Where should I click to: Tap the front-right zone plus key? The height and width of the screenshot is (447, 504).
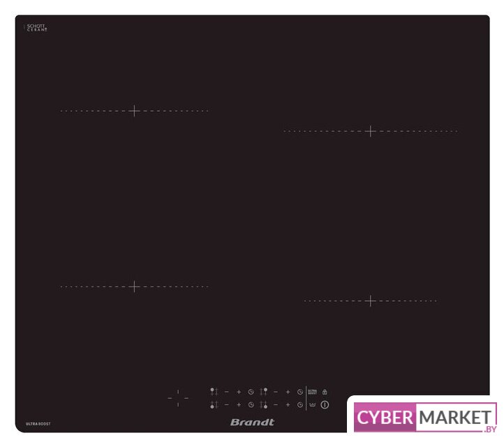pyautogui.click(x=288, y=405)
